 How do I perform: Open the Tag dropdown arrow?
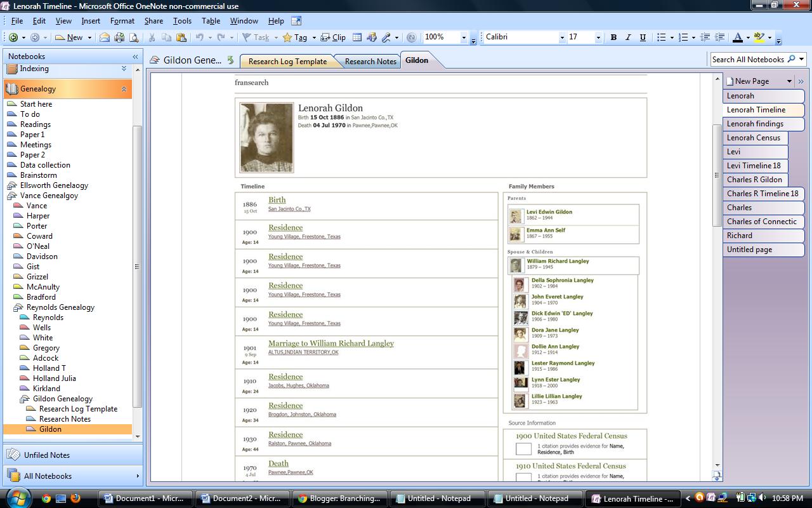313,37
